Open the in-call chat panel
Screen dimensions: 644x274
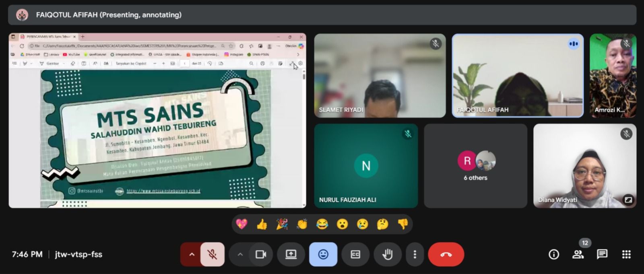click(602, 254)
